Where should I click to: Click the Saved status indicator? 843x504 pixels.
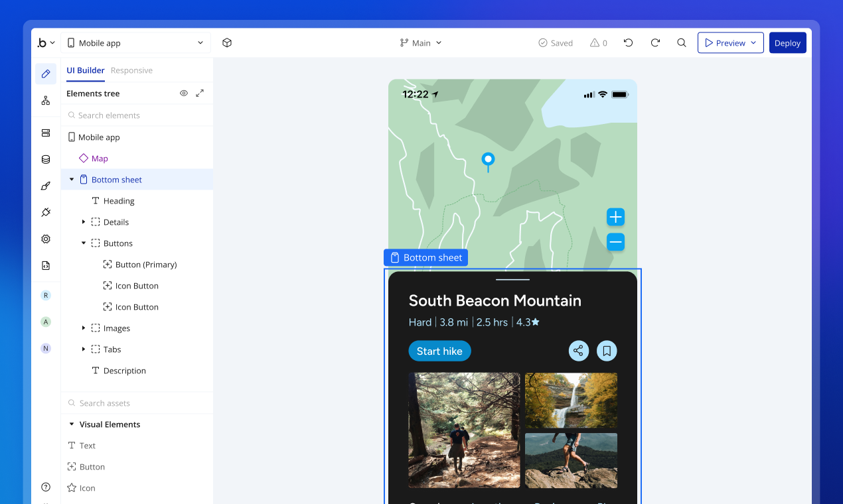(x=556, y=43)
